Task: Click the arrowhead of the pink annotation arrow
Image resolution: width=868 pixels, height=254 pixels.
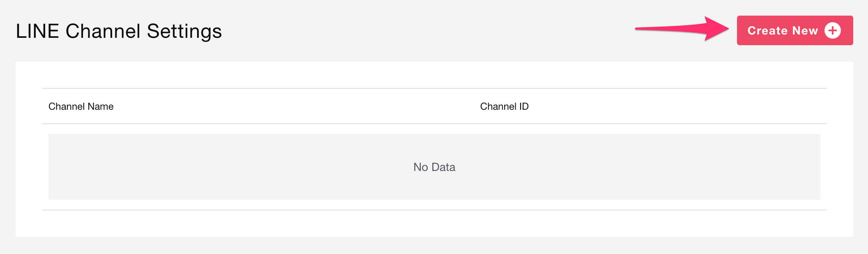Action: point(718,28)
